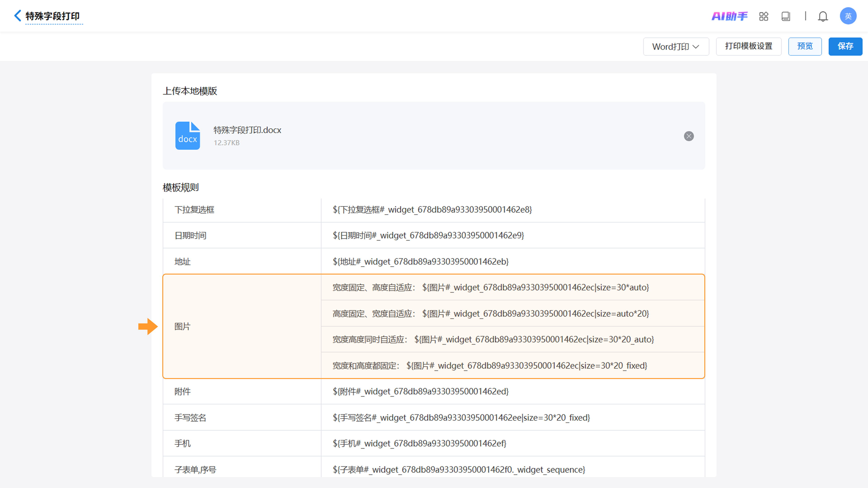Select the 下拉复选框 rule code
The height and width of the screenshot is (488, 868).
coord(432,210)
